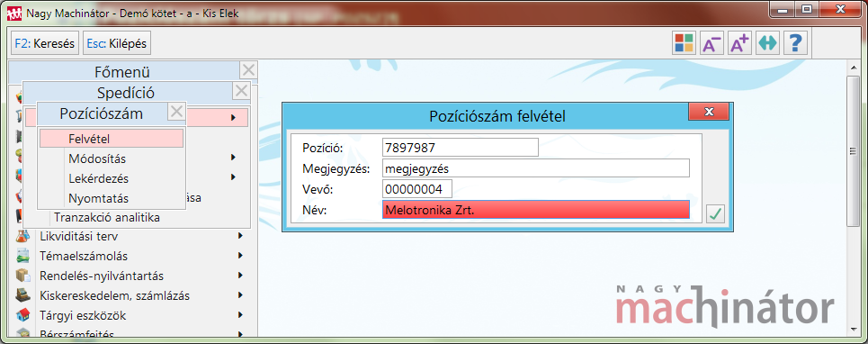Image resolution: width=868 pixels, height=344 pixels.
Task: Click the Rendelés-nyilvántartás box icon
Action: (x=22, y=276)
